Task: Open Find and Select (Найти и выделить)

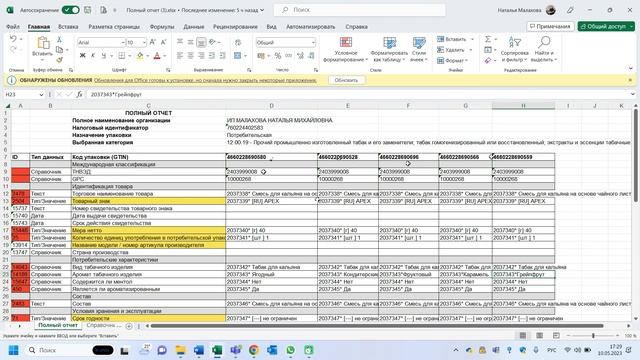Action: pyautogui.click(x=544, y=49)
